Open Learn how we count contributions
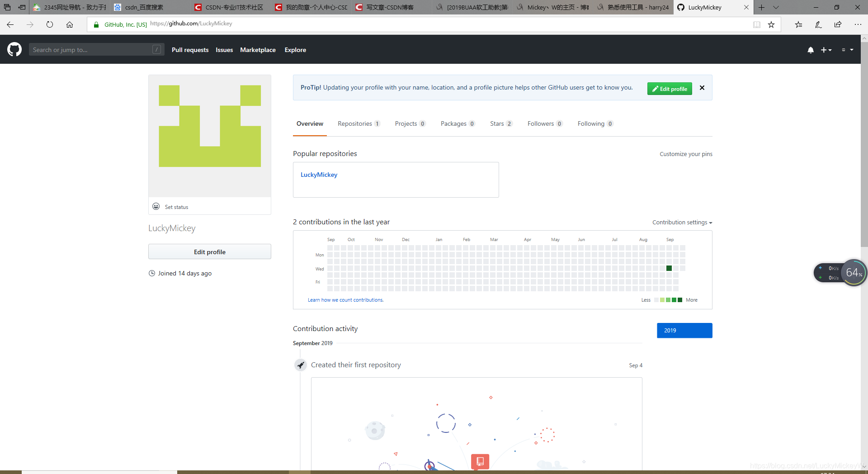This screenshot has width=868, height=474. pyautogui.click(x=345, y=300)
